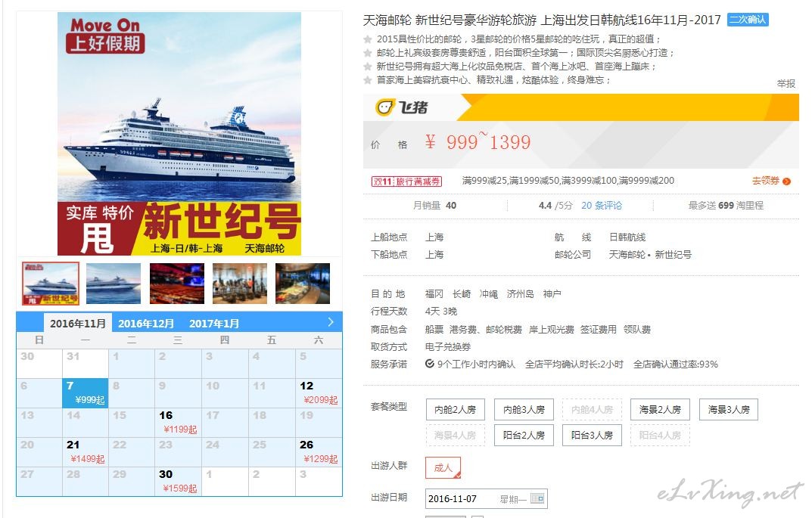This screenshot has width=812, height=518.
Task: Click the trip duration 4天 3晚
Action: coord(441,312)
